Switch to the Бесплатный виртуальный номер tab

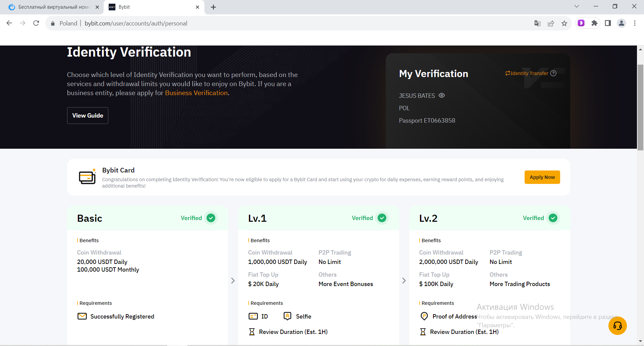(x=54, y=7)
